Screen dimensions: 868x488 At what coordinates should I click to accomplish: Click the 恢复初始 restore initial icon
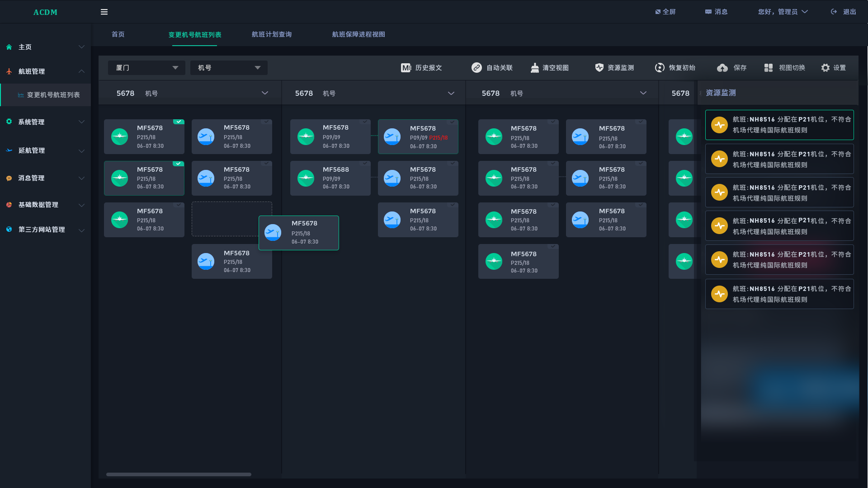pos(660,68)
